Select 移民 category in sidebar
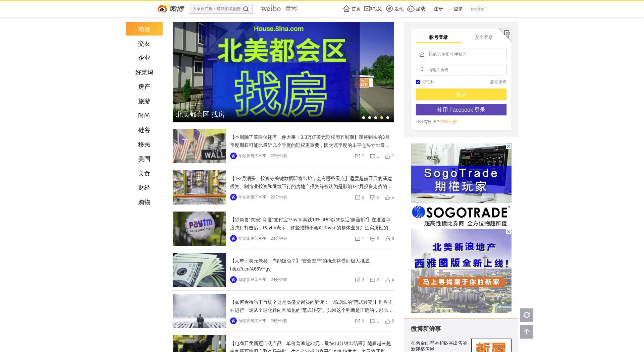 pyautogui.click(x=144, y=144)
